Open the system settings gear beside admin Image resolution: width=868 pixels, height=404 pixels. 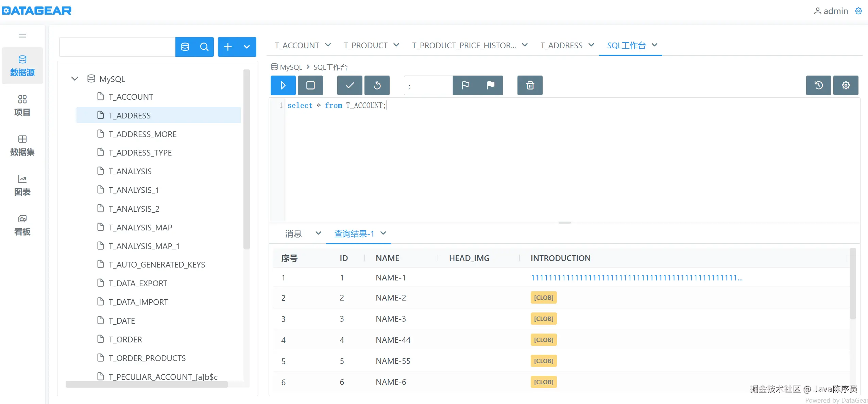(x=858, y=11)
